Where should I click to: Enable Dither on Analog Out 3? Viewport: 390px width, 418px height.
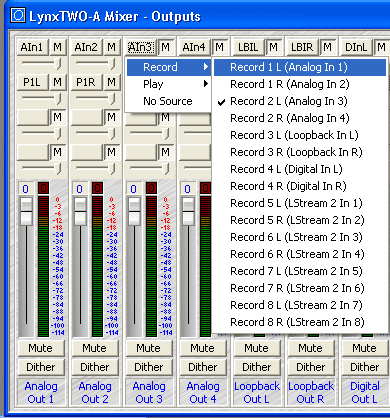point(149,367)
